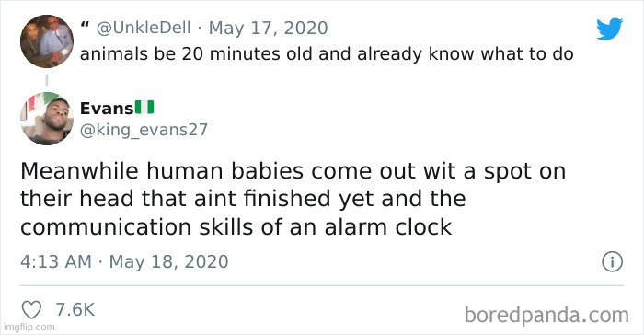Like the tweet with the heart icon

click(x=31, y=310)
